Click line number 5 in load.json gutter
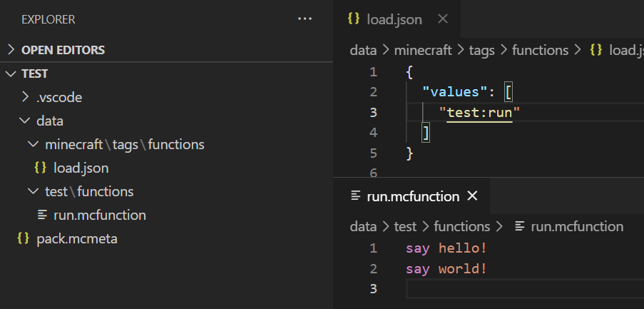 pos(373,153)
